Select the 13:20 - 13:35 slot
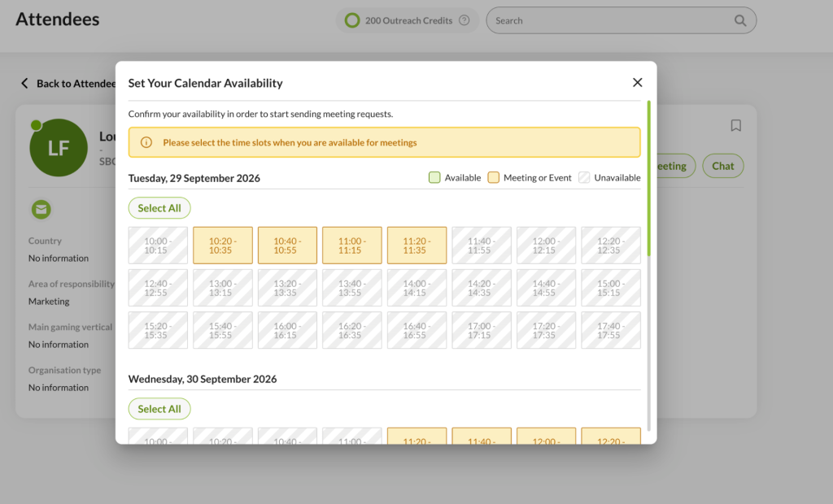Image resolution: width=833 pixels, height=504 pixels. 287,288
